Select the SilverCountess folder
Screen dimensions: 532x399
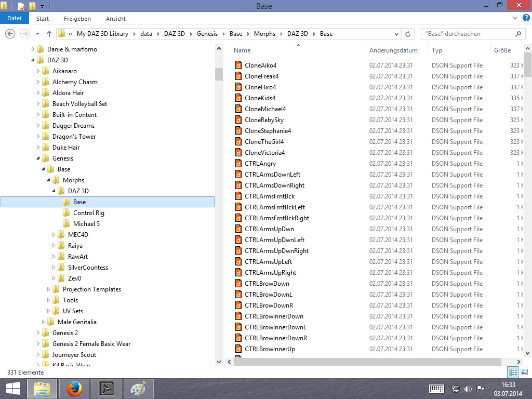88,268
